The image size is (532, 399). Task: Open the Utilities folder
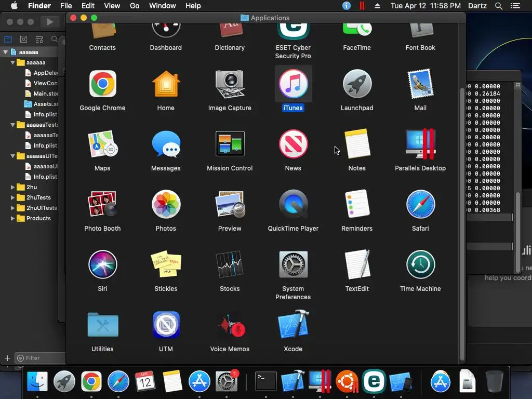coord(102,325)
